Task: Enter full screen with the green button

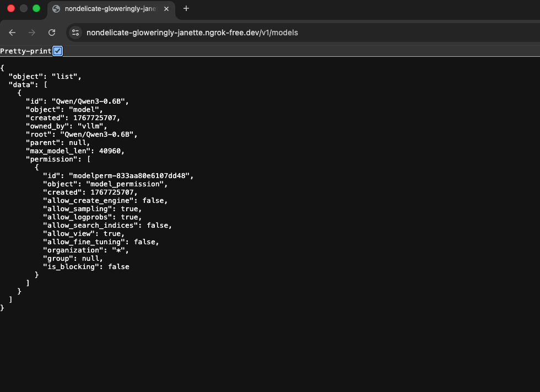Action: 36,8
